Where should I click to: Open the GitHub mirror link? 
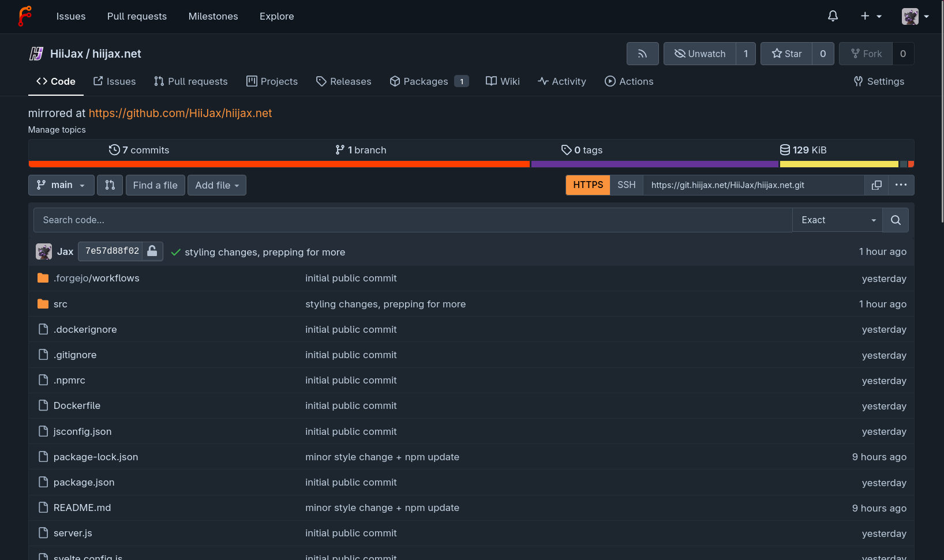point(180,113)
